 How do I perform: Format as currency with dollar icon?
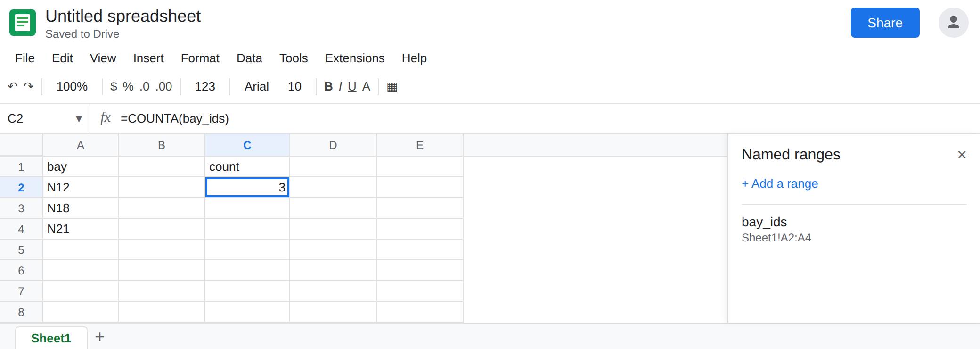(114, 87)
